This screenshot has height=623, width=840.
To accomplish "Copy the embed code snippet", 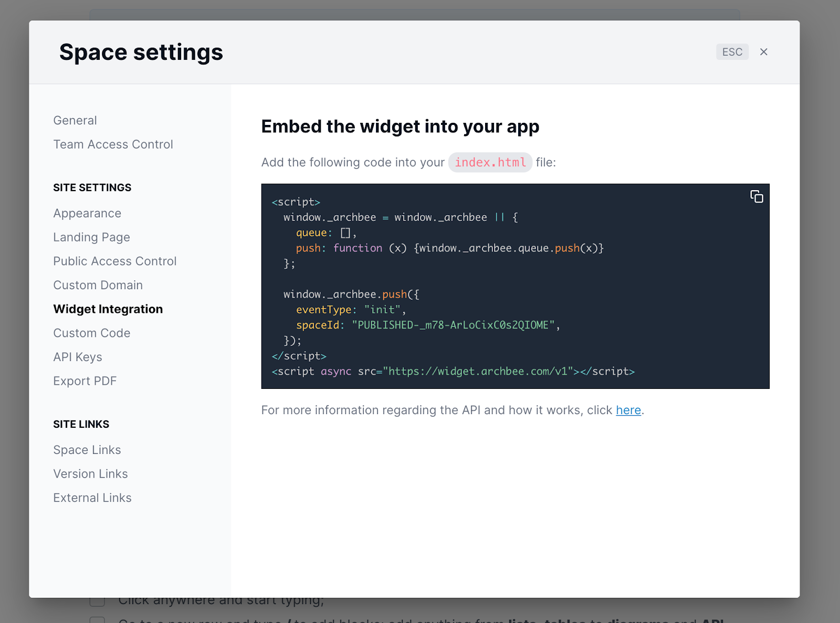I will (757, 197).
